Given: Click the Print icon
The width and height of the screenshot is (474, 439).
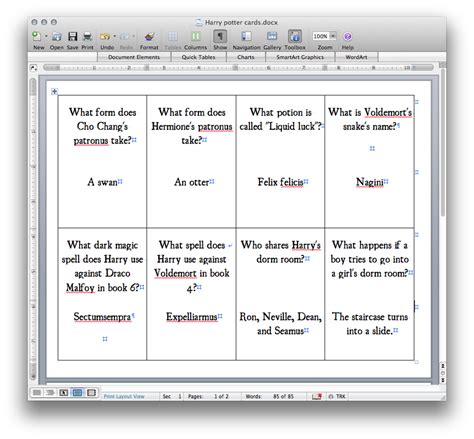Looking at the screenshot, I should pos(87,36).
